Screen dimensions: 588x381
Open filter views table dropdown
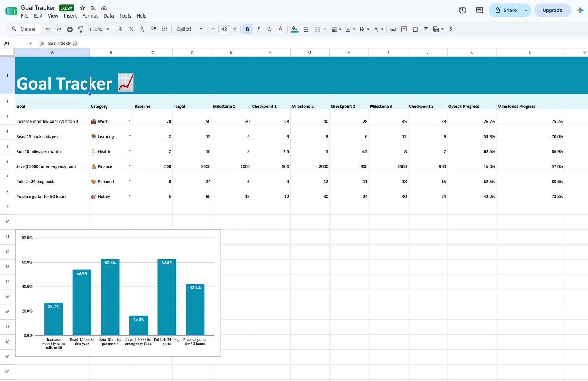pos(438,29)
